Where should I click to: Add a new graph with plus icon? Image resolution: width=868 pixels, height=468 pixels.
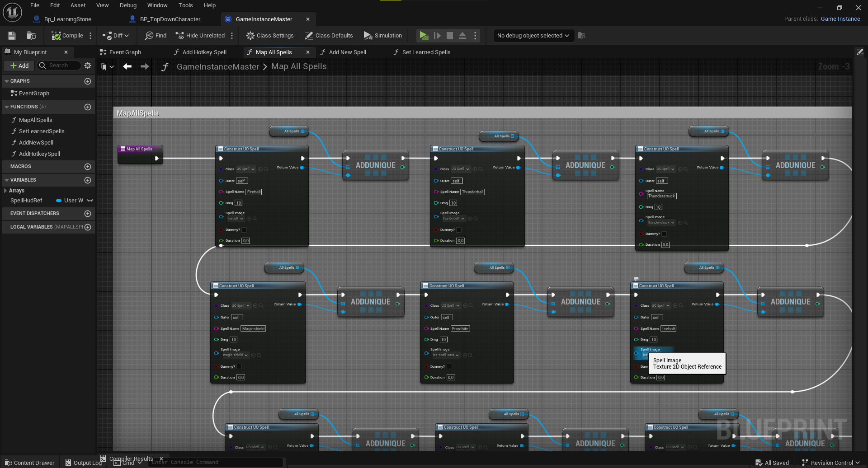pyautogui.click(x=88, y=81)
